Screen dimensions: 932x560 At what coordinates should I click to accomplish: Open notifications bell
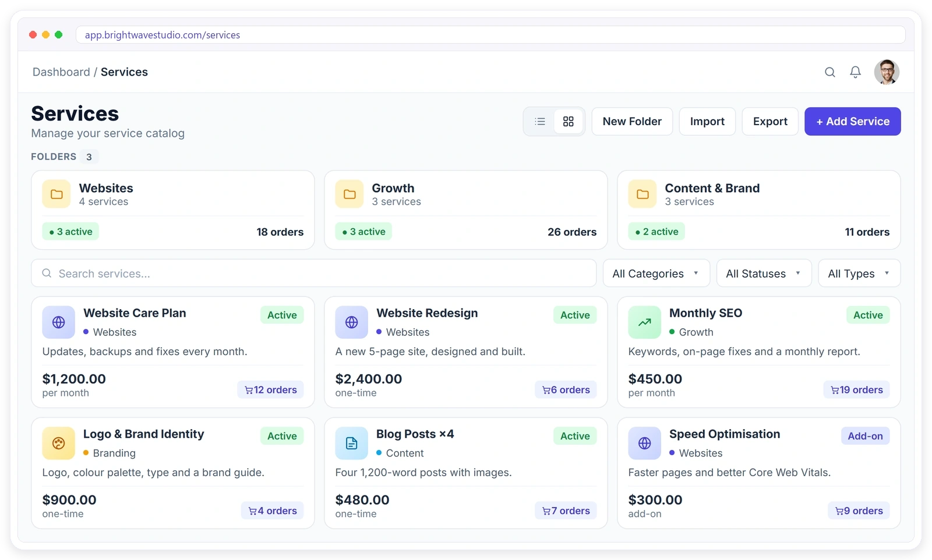(x=855, y=72)
